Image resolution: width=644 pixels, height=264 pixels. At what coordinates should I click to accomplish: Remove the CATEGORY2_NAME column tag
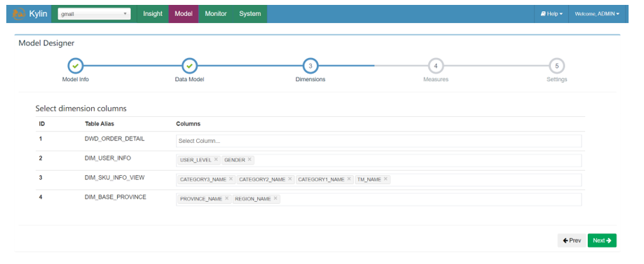pos(290,179)
